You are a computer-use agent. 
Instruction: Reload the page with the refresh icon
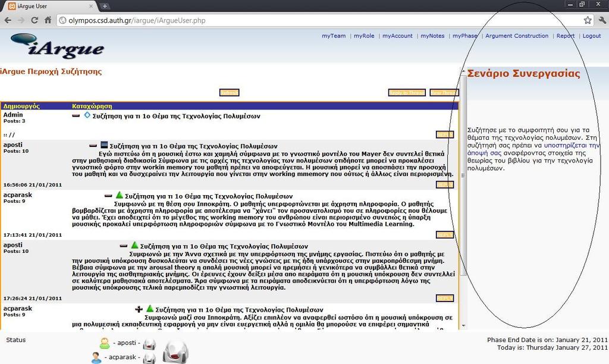[x=34, y=20]
